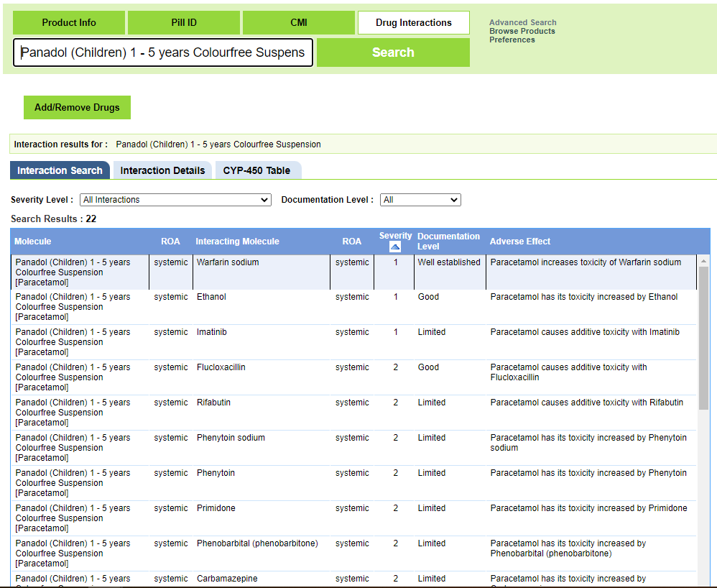Screen dimensions: 717x588
Task: Open the CYP-450 Table tab
Action: pos(258,170)
